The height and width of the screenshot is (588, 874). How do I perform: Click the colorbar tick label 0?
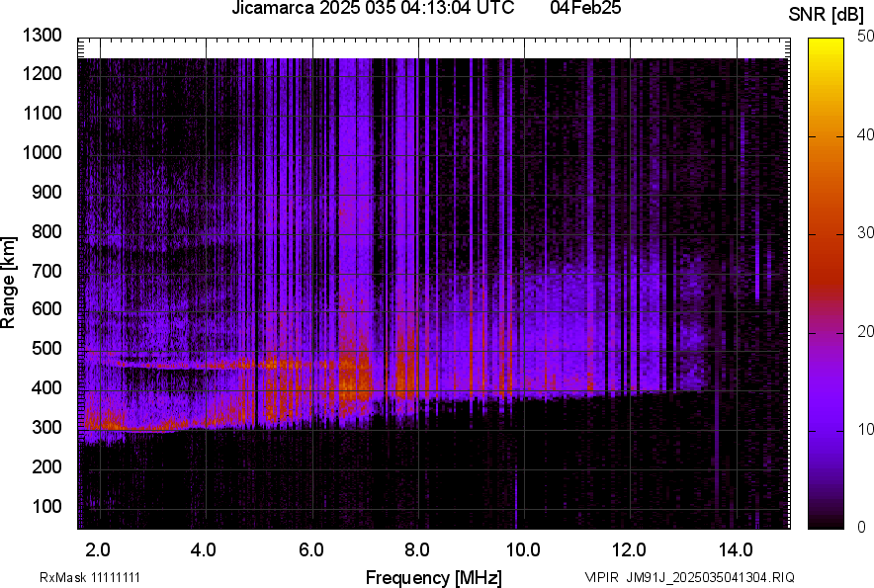click(x=862, y=527)
